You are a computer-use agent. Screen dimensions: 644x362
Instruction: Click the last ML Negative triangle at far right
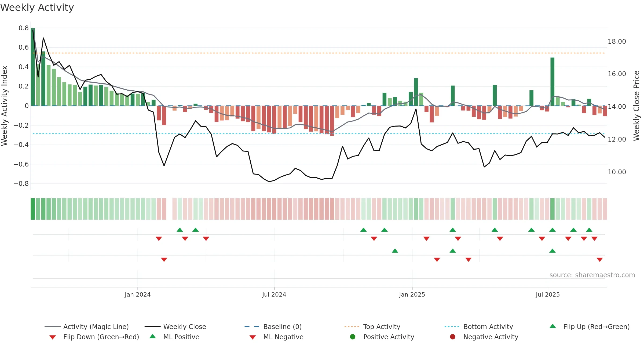point(600,260)
